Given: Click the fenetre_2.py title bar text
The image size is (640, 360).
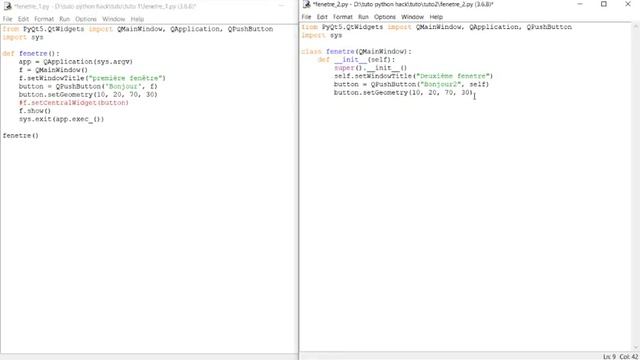Looking at the screenshot, I should (x=403, y=4).
